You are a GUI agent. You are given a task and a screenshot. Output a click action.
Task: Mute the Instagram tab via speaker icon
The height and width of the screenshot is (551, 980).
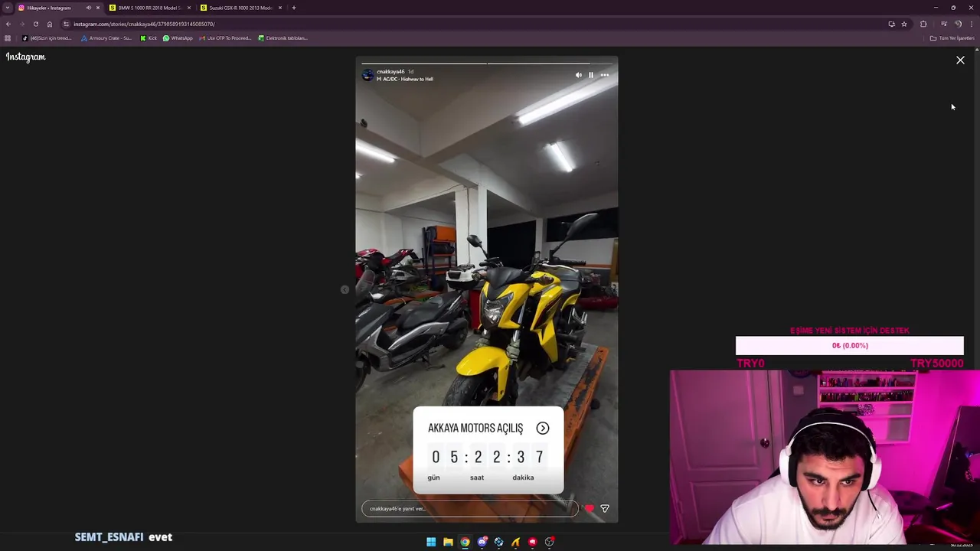click(89, 8)
